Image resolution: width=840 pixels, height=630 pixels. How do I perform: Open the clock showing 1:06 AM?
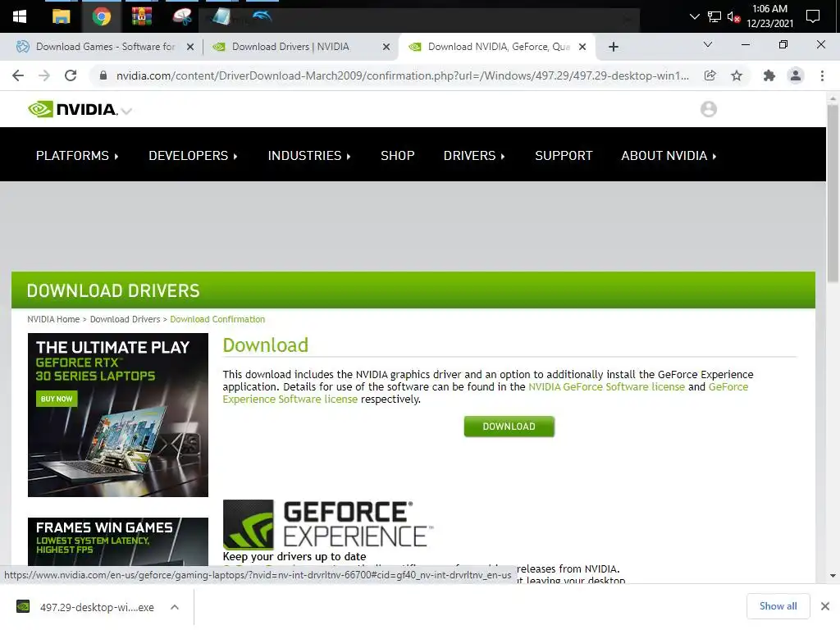(x=769, y=16)
